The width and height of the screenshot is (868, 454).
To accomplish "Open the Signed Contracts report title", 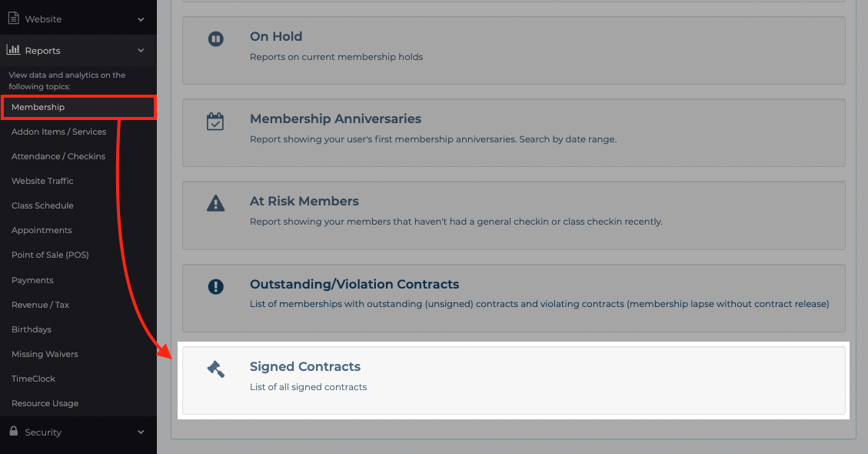I will click(x=305, y=366).
